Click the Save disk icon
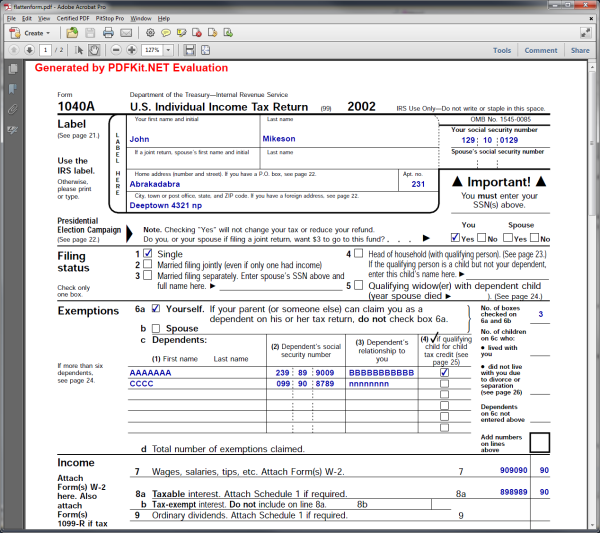600x533 pixels. pyautogui.click(x=90, y=33)
